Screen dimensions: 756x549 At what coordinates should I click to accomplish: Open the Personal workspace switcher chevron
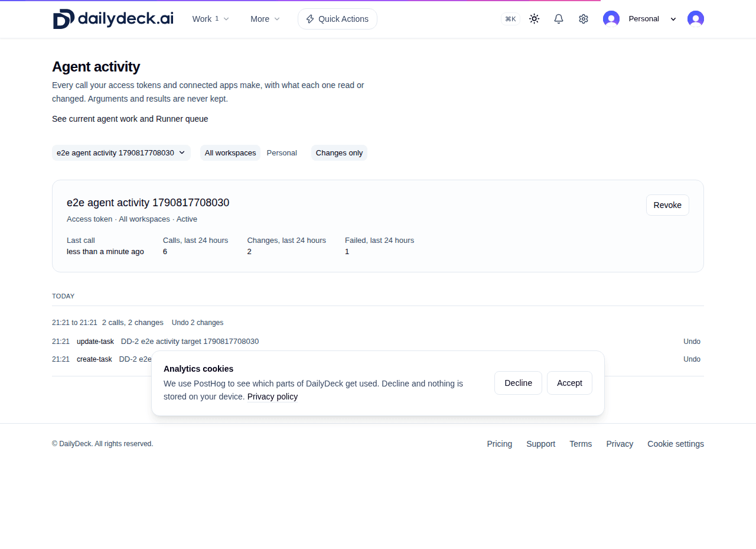point(673,19)
